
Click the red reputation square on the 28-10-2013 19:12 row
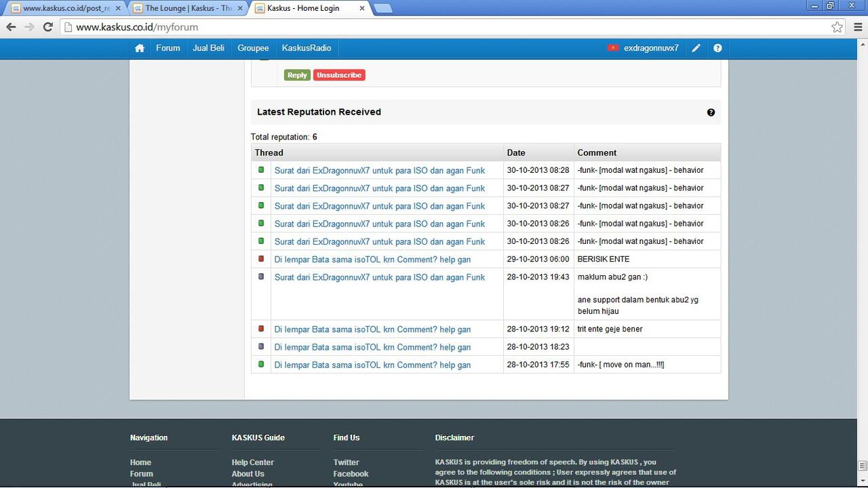pyautogui.click(x=261, y=329)
